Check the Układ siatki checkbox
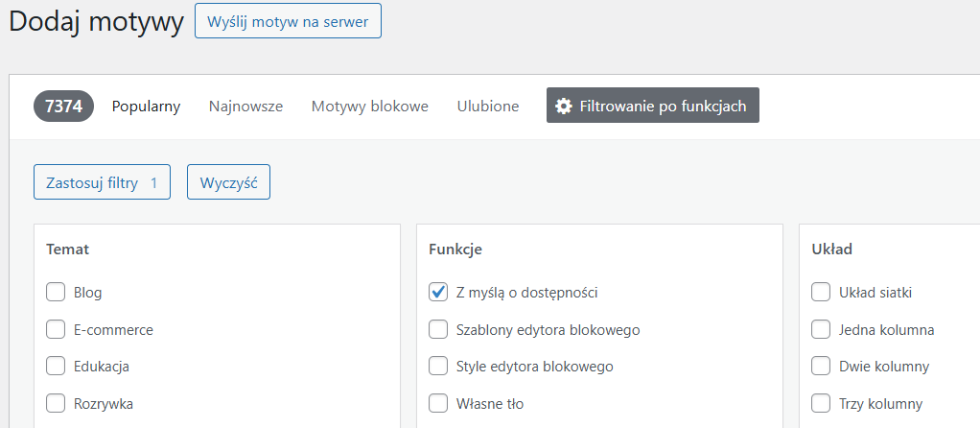 pyautogui.click(x=821, y=293)
